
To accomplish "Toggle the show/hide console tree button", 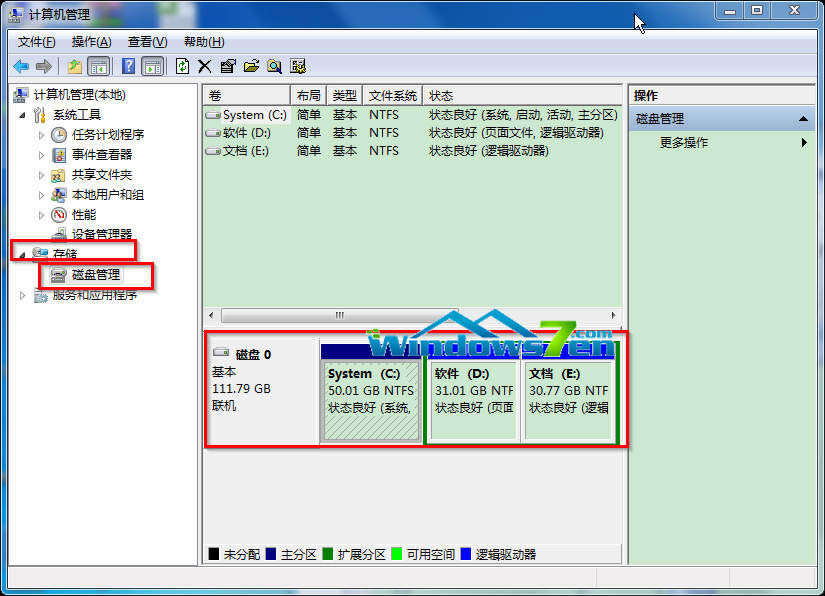I will click(x=98, y=66).
